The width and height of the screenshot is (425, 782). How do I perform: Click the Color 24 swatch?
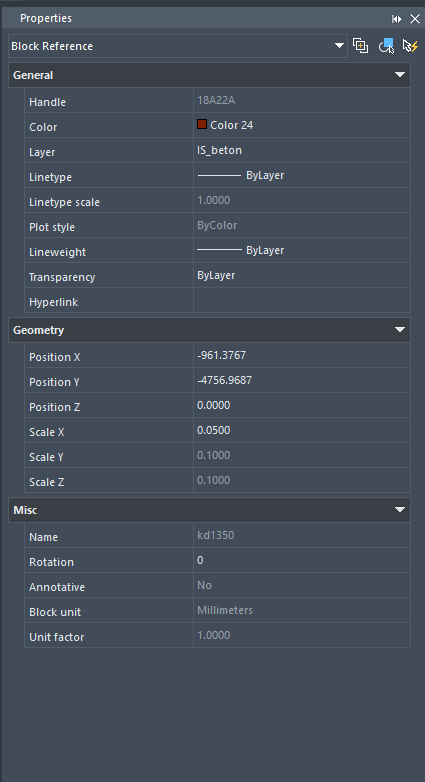tap(202, 125)
